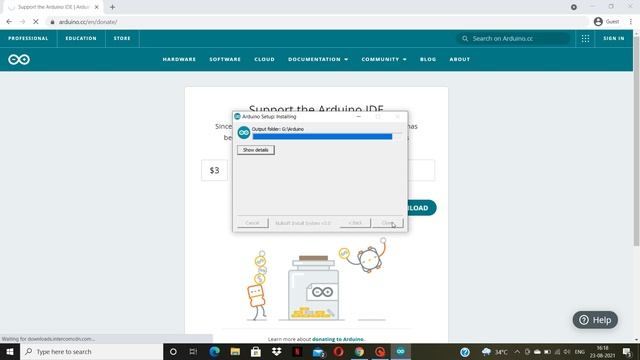Screen dimensions: 640x360
Task: Go back in the browser
Action: point(9,22)
